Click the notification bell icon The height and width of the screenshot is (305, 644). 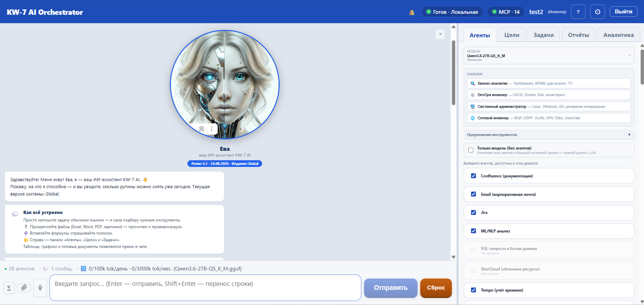pyautogui.click(x=411, y=12)
